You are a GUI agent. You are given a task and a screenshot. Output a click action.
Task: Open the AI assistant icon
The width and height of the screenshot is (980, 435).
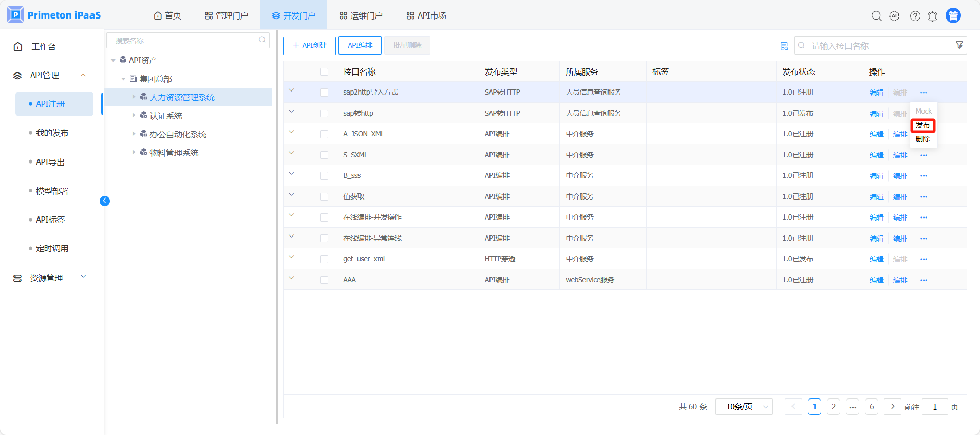coord(894,16)
